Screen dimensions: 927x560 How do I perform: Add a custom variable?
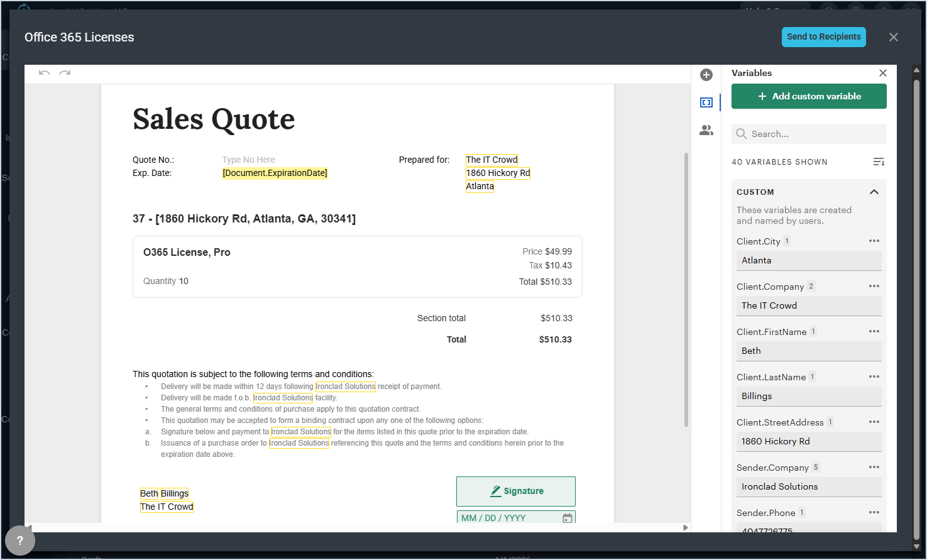pos(809,96)
